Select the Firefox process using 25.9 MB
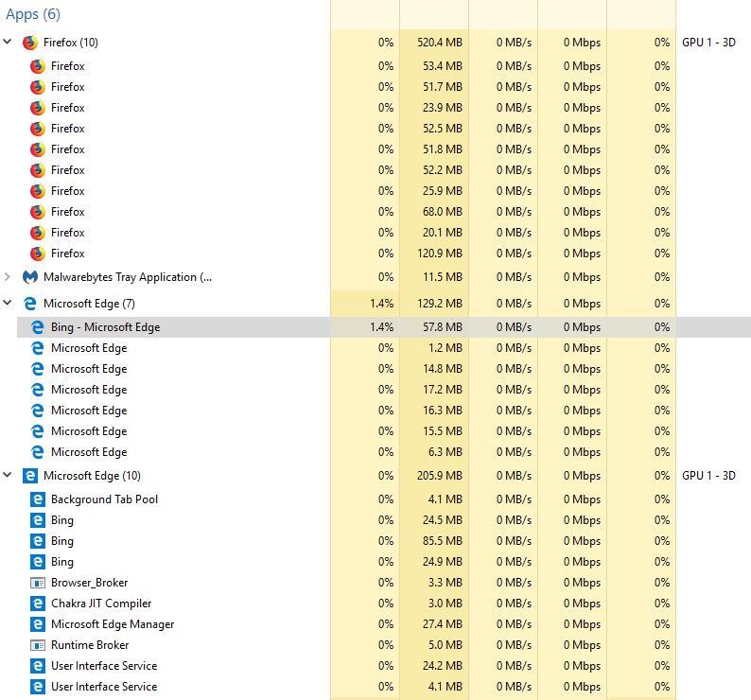 tap(384, 191)
